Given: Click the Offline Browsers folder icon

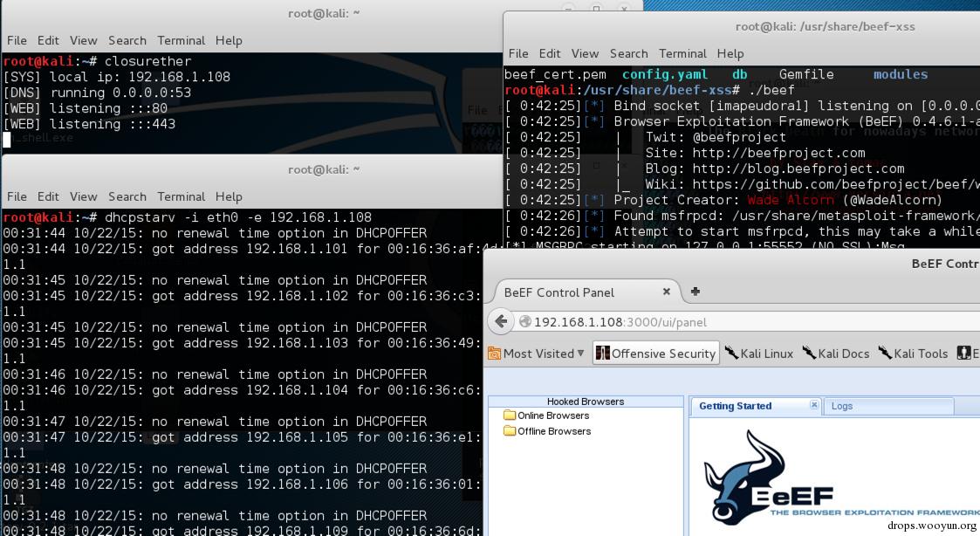Looking at the screenshot, I should click(510, 431).
